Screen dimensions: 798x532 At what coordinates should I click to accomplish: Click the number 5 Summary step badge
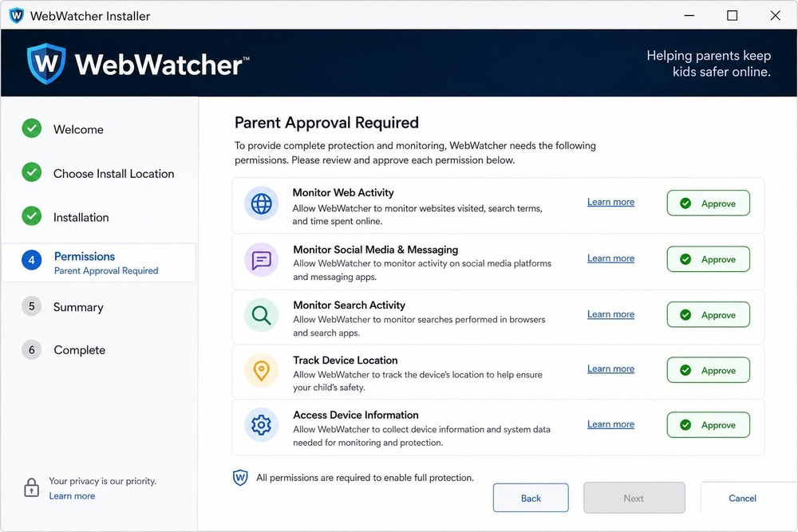(32, 306)
